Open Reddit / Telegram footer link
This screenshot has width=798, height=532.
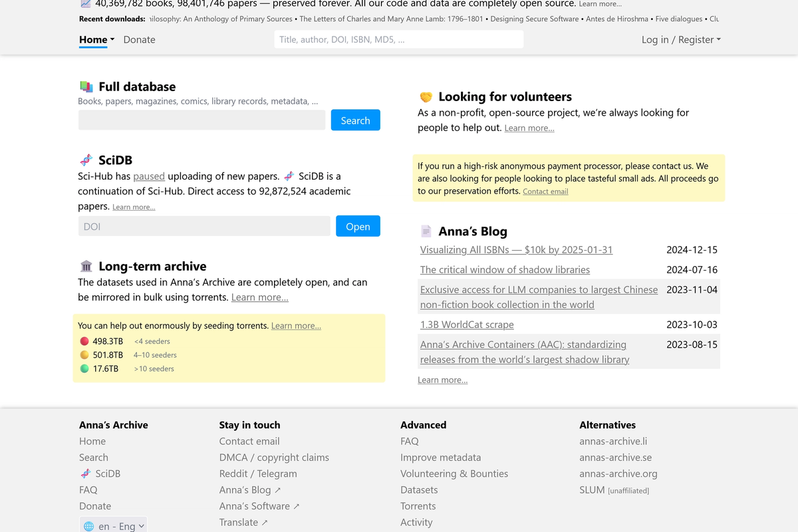point(258,473)
